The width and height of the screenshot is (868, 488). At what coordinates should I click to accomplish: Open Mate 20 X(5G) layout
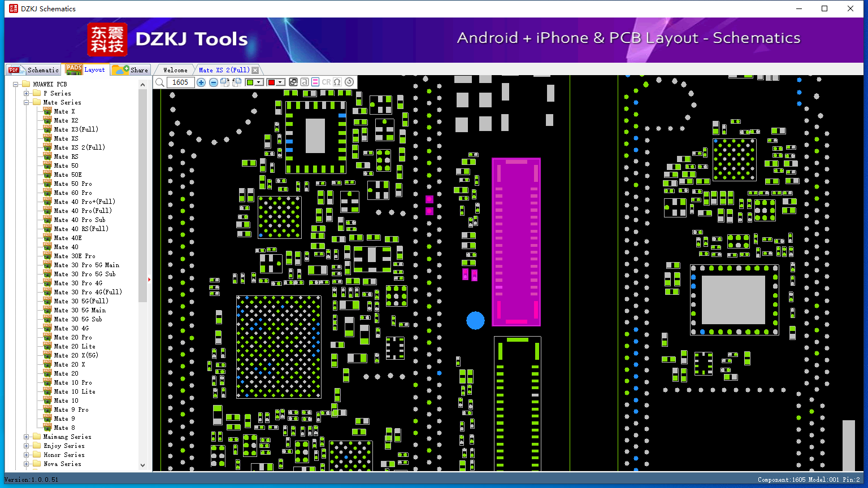click(x=76, y=355)
